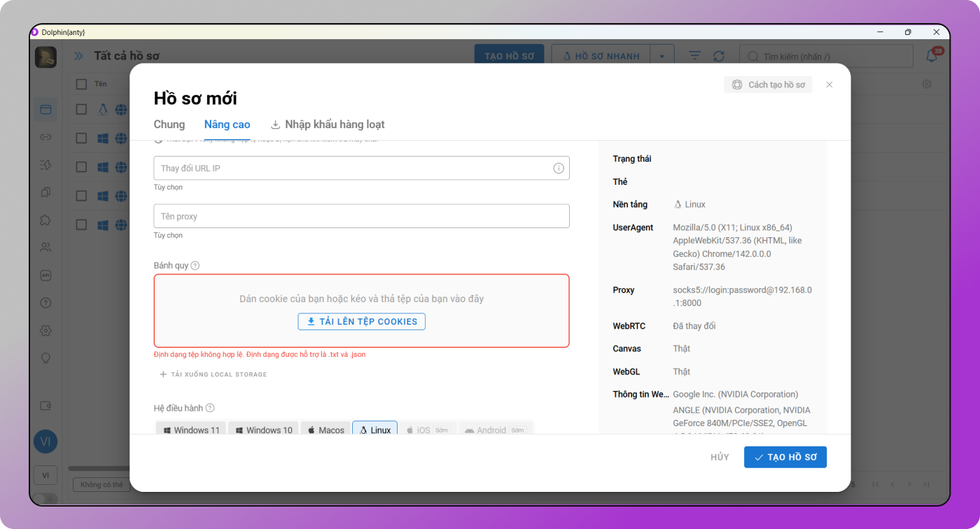Click the notification bell icon
980x529 pixels.
point(931,55)
